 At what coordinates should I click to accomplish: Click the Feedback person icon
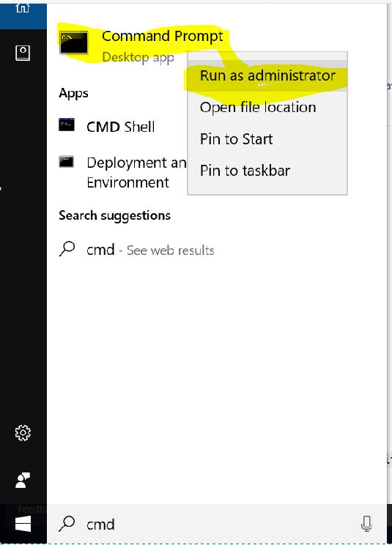[x=23, y=481]
